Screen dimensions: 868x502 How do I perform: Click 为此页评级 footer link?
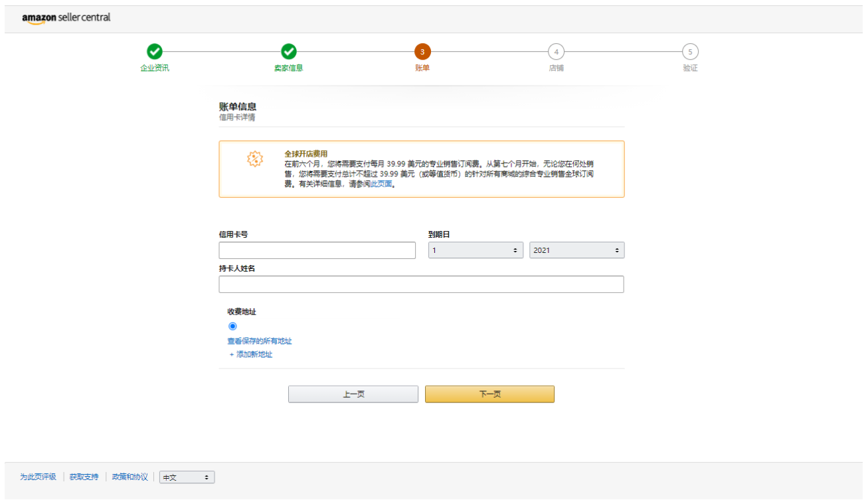[x=38, y=477]
